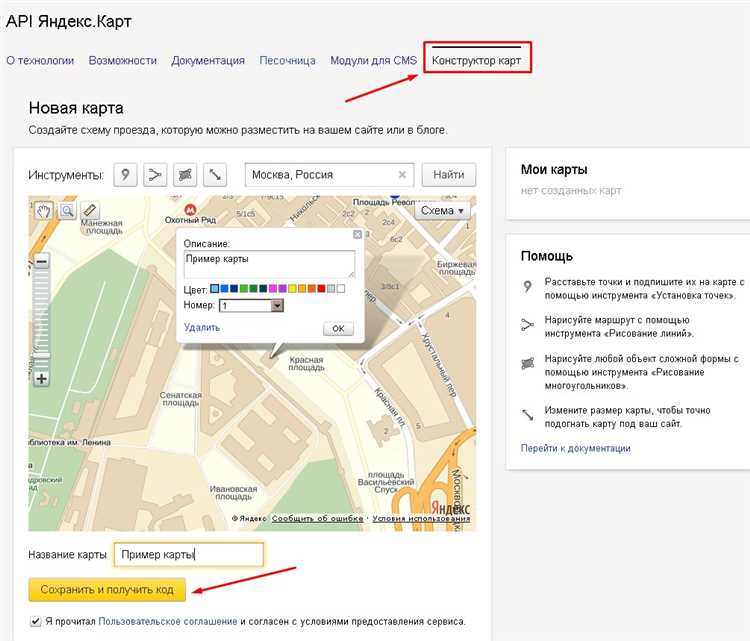Open the О технологии tab
This screenshot has width=750, height=641.
pyautogui.click(x=40, y=61)
